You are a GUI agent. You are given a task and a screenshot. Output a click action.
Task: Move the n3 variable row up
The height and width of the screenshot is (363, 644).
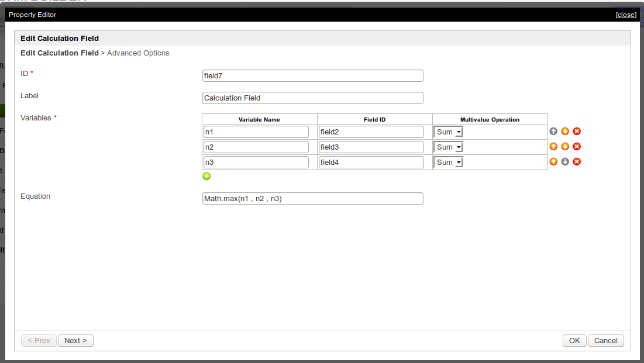pos(553,162)
